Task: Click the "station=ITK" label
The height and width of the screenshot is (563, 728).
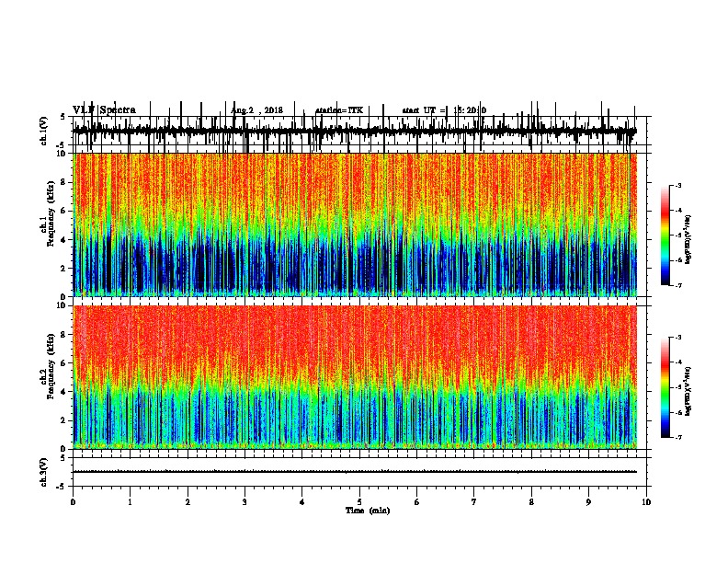Action: point(339,110)
